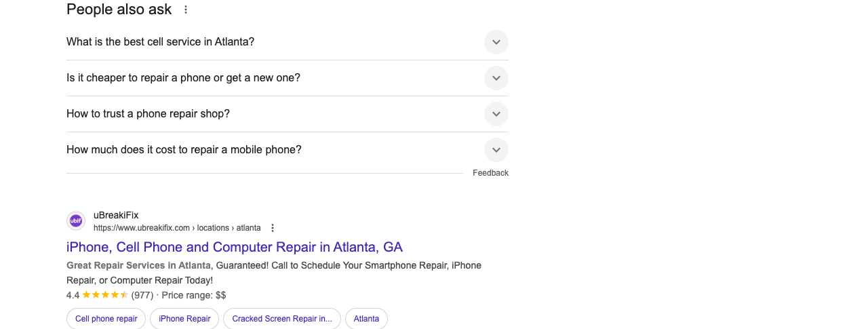This screenshot has width=868, height=329.
Task: Click the 4.4 star rating
Action: point(97,295)
